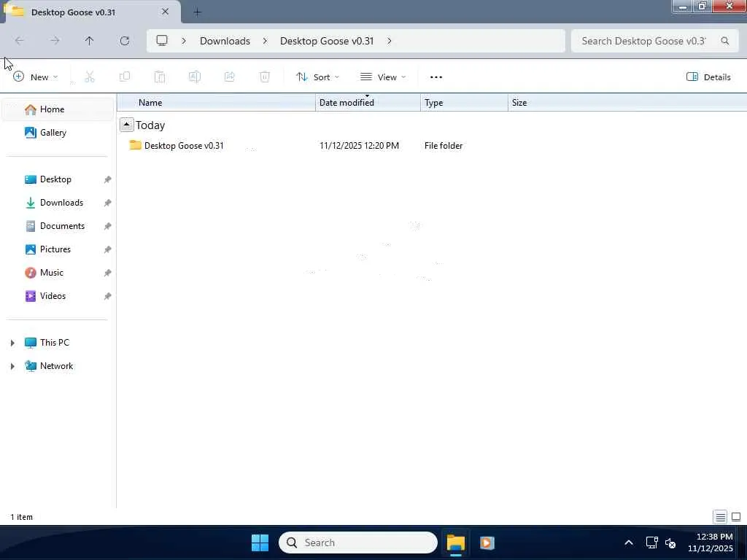Click the taskbar Search box
Screen dimensions: 747x560
click(357, 542)
